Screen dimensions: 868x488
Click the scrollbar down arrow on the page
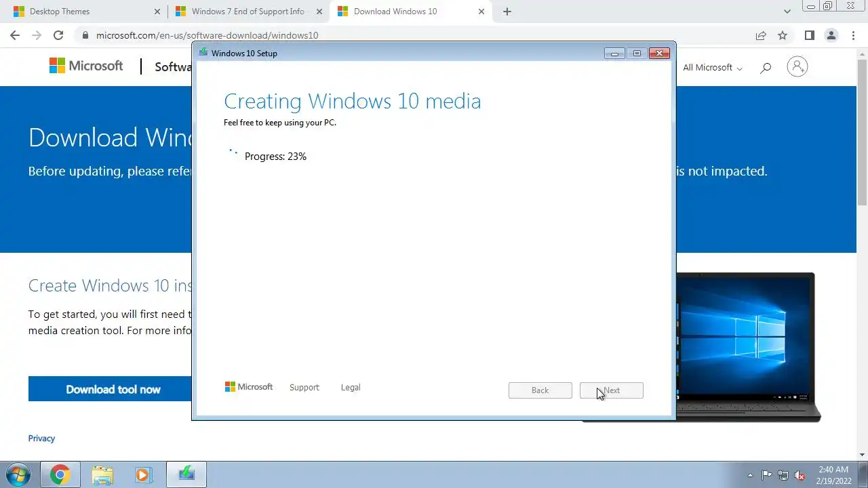click(x=862, y=455)
